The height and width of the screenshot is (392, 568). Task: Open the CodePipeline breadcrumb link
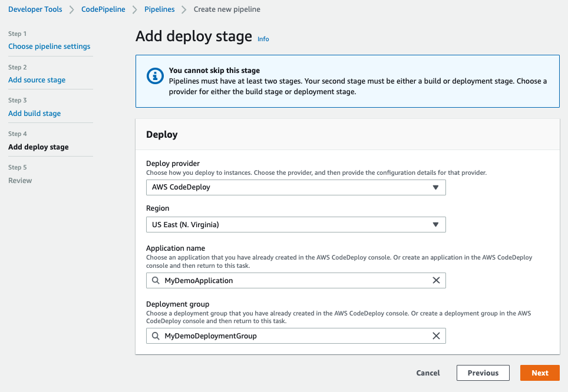104,9
